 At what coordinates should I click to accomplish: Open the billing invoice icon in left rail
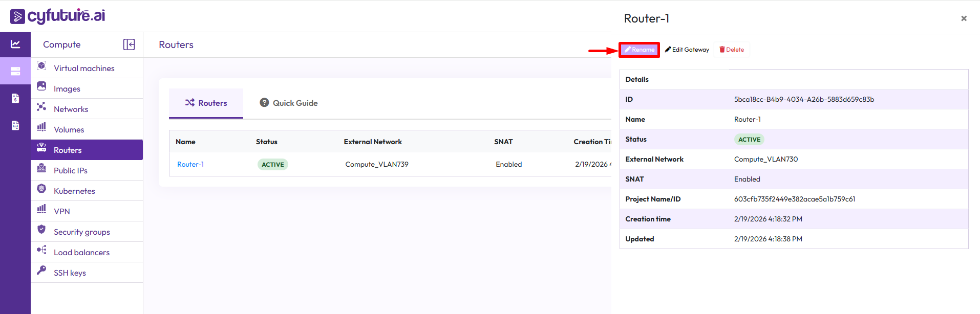[15, 98]
